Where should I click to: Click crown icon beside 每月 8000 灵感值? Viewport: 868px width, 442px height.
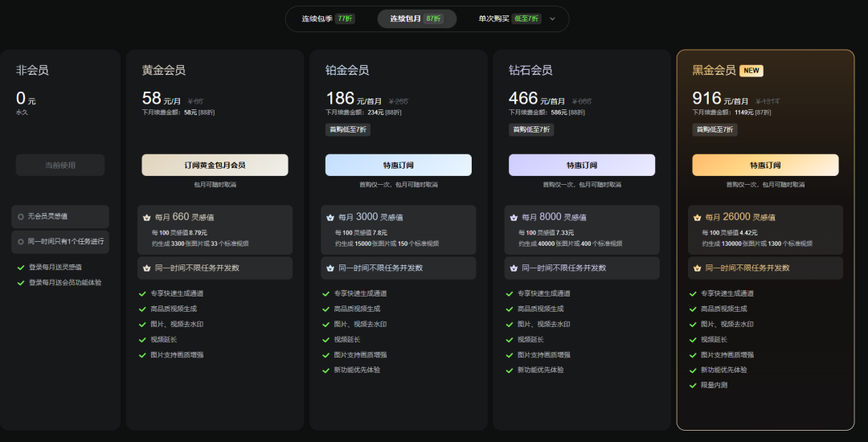(x=514, y=217)
